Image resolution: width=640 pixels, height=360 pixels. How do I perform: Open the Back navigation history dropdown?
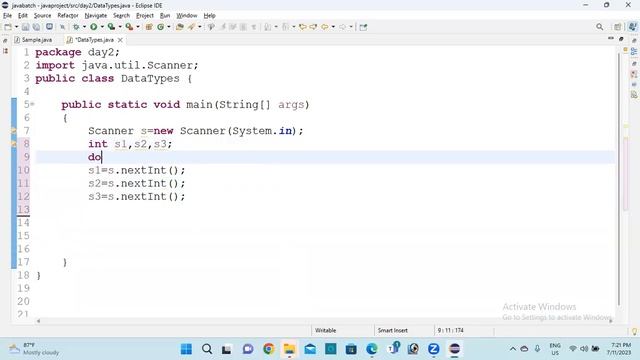point(333,27)
